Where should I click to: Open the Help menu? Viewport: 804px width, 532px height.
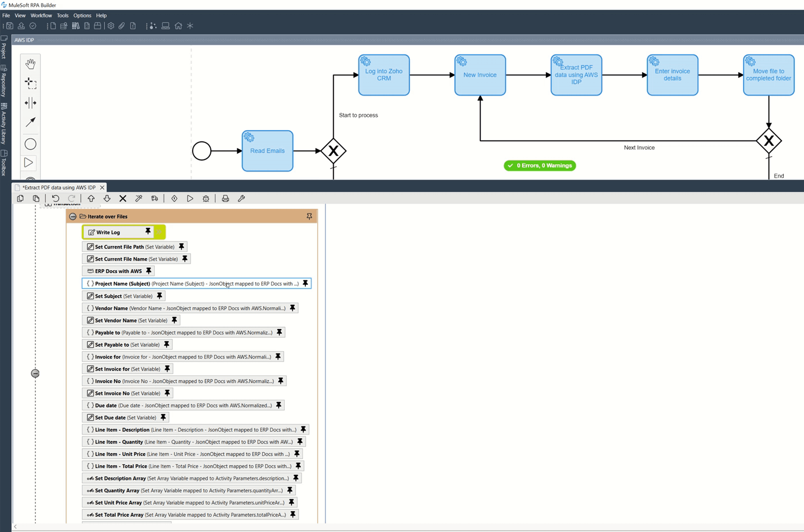[x=101, y=15]
